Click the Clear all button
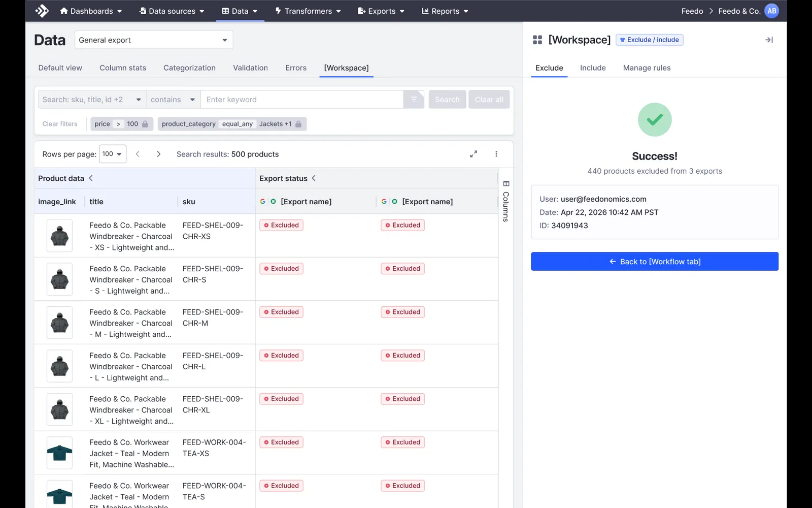The image size is (812, 508). point(489,100)
